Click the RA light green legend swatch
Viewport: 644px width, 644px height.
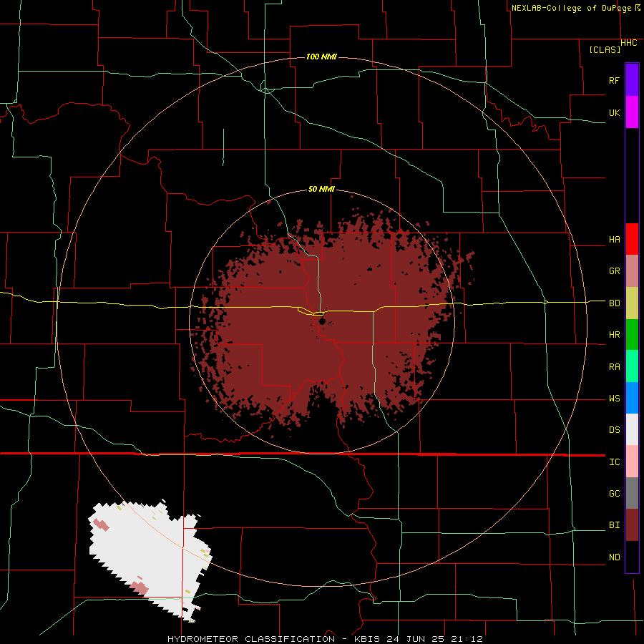632,366
